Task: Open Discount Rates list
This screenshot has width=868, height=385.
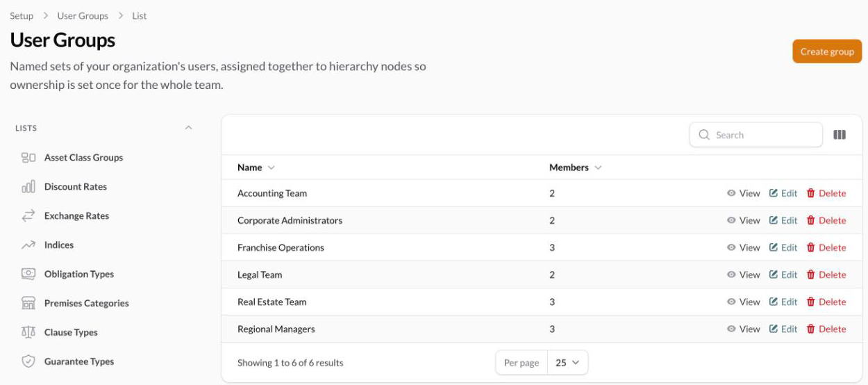Action: point(76,187)
